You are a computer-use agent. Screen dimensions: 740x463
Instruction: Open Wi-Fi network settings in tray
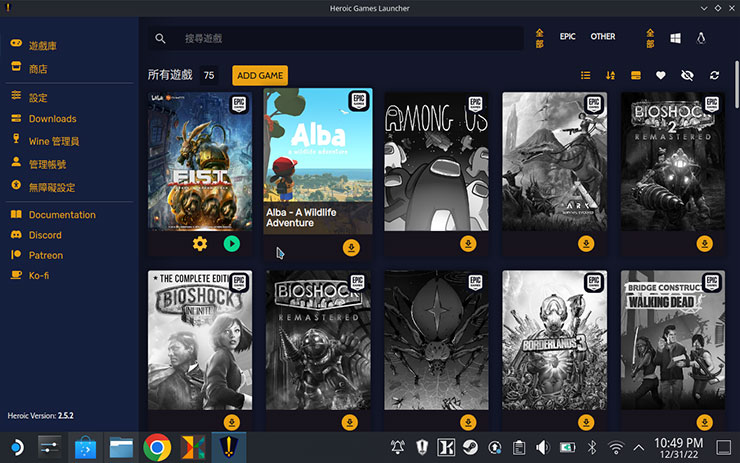click(x=615, y=447)
